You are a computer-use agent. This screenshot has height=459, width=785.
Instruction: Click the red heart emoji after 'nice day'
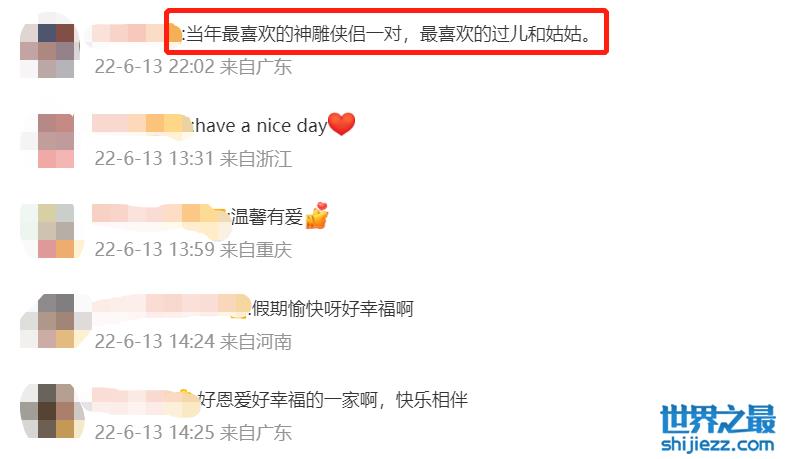tap(341, 124)
